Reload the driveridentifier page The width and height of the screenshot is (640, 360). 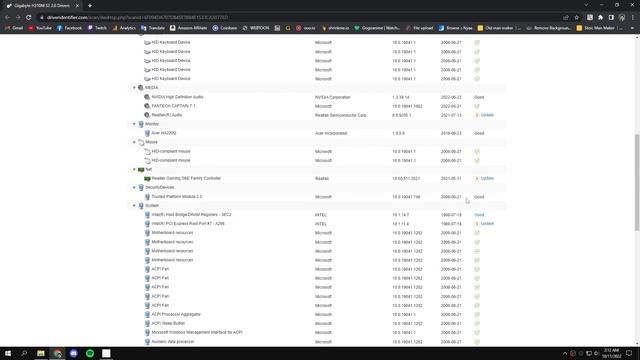tap(28, 18)
